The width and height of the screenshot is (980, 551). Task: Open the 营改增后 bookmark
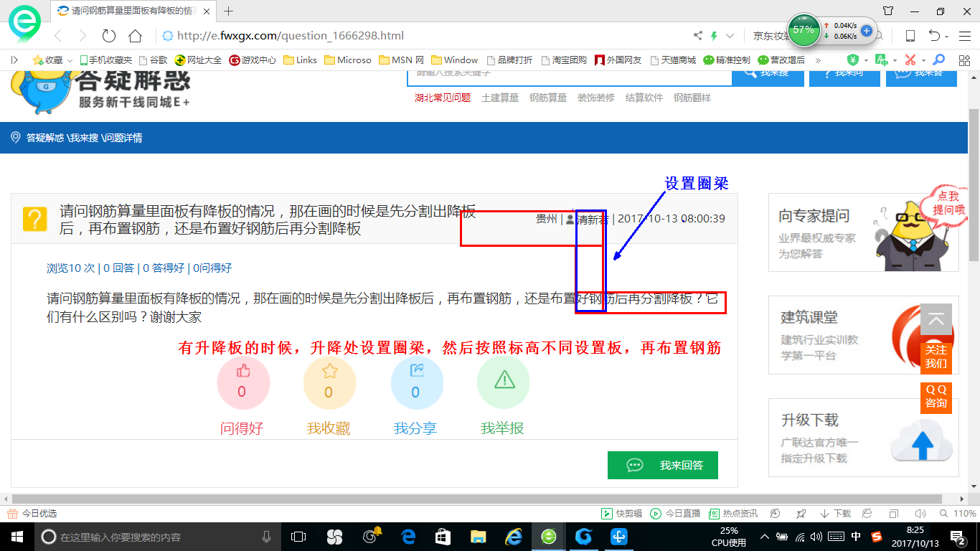click(781, 60)
